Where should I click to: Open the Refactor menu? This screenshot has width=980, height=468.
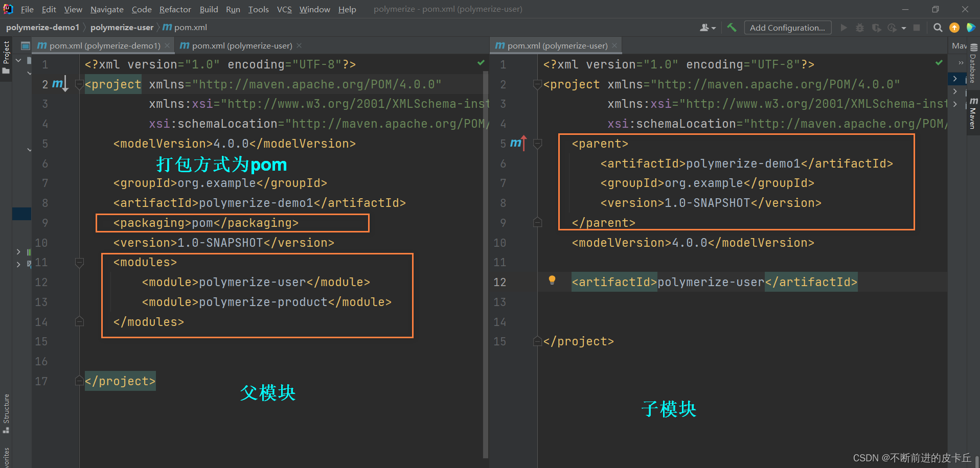tap(175, 9)
